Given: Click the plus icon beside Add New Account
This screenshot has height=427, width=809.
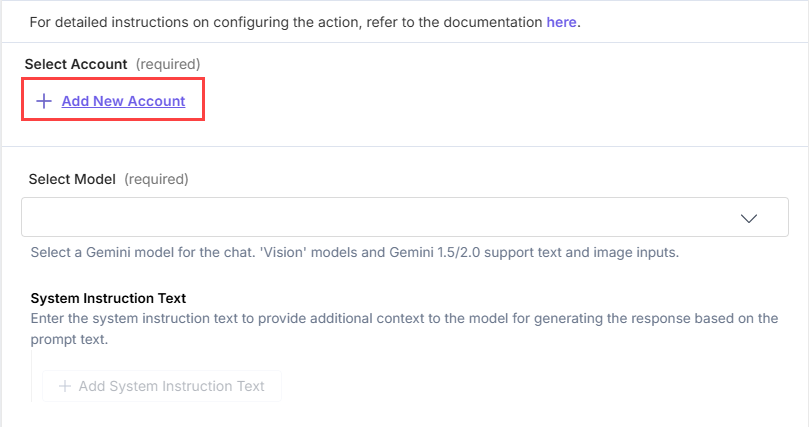Looking at the screenshot, I should (44, 101).
